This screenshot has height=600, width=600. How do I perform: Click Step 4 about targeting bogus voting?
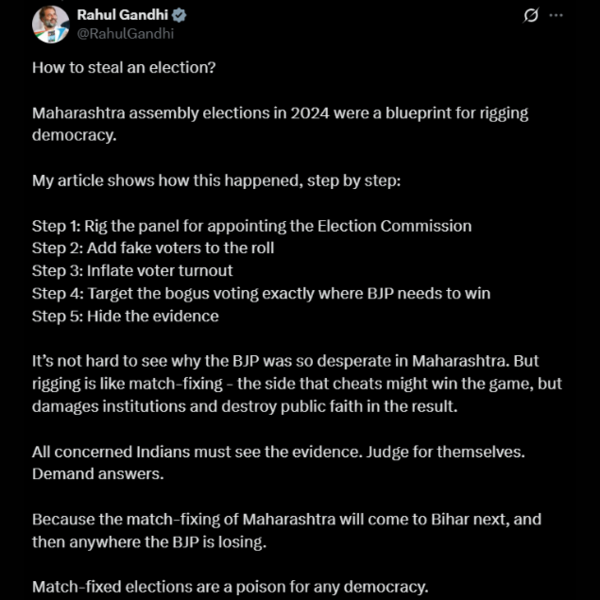pyautogui.click(x=261, y=293)
